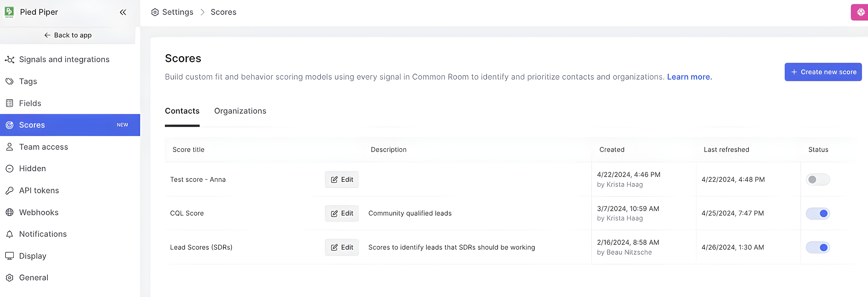Turn off Lead Scores (SDRs) toggle
868x297 pixels.
tap(817, 247)
